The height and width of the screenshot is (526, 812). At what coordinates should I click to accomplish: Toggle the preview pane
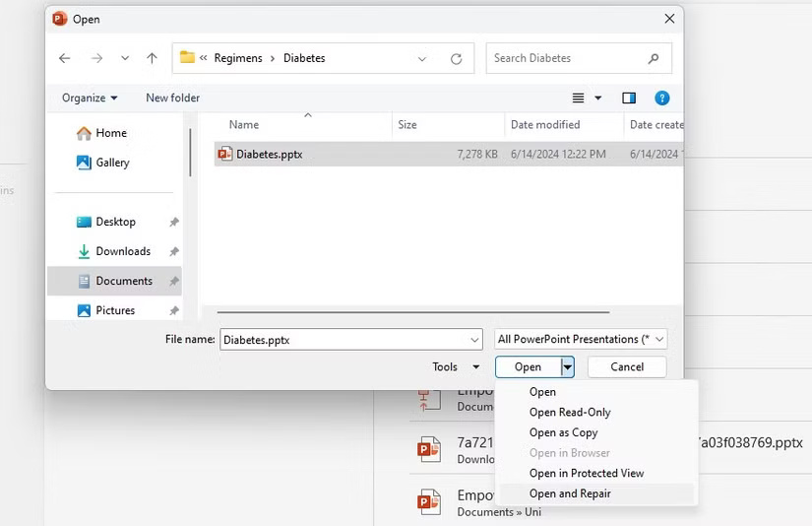point(629,98)
